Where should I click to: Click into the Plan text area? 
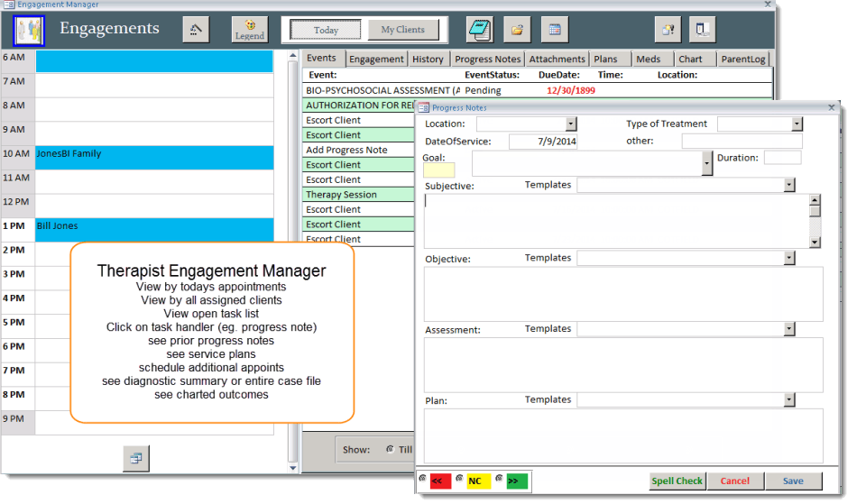point(623,435)
